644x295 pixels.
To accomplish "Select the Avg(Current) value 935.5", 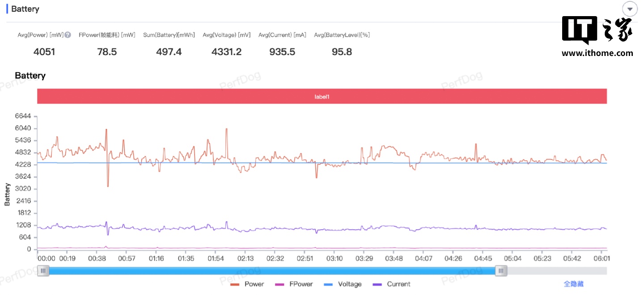I will [x=282, y=52].
